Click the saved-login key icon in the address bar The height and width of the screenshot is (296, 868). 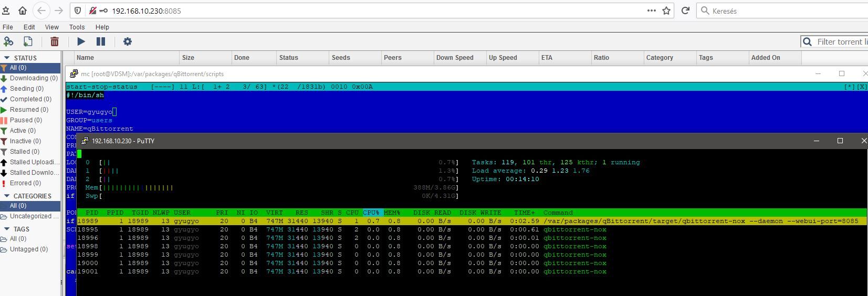(103, 10)
